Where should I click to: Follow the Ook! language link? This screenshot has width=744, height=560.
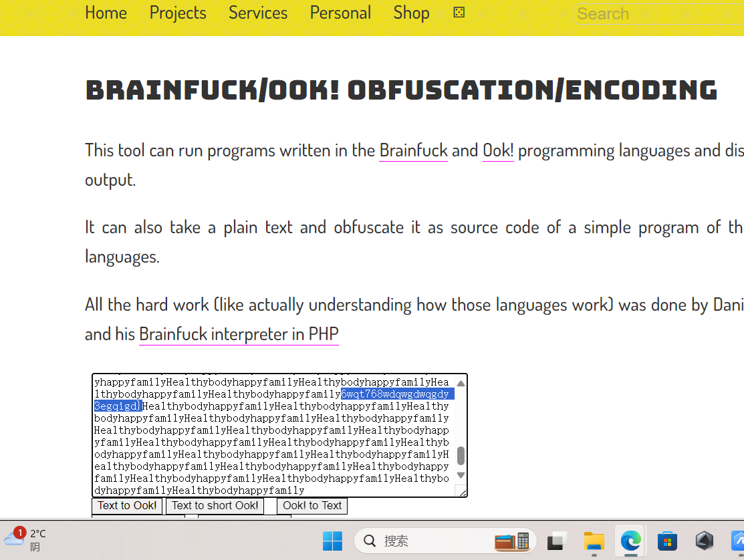pos(498,151)
